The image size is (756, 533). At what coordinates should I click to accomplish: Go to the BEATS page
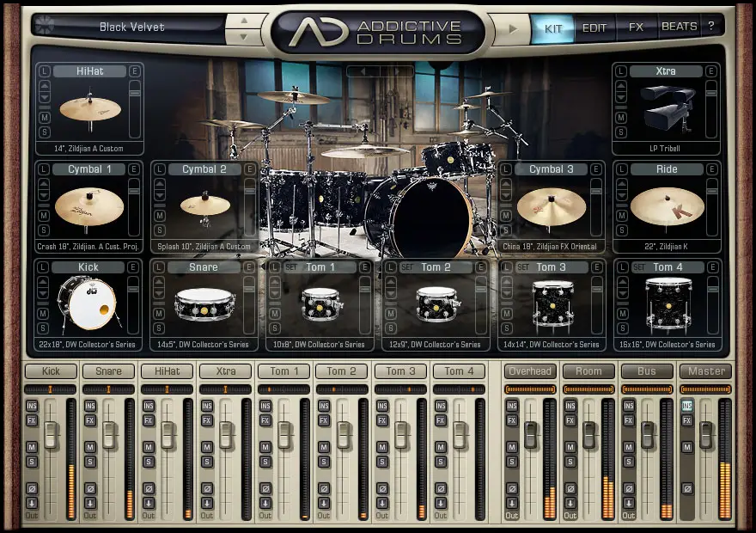click(x=679, y=27)
